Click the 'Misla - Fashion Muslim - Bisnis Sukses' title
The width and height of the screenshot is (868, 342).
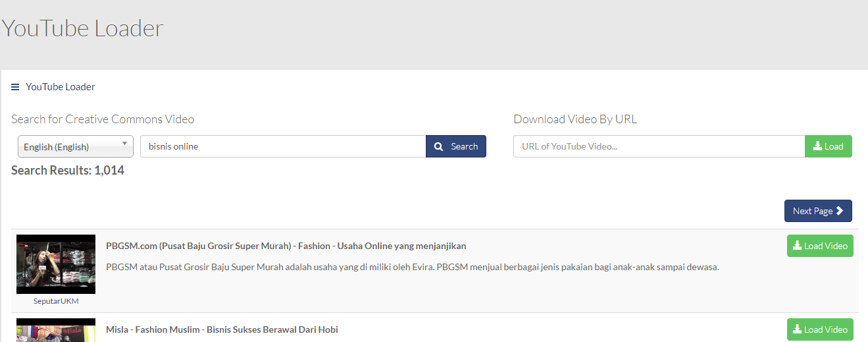(x=222, y=329)
